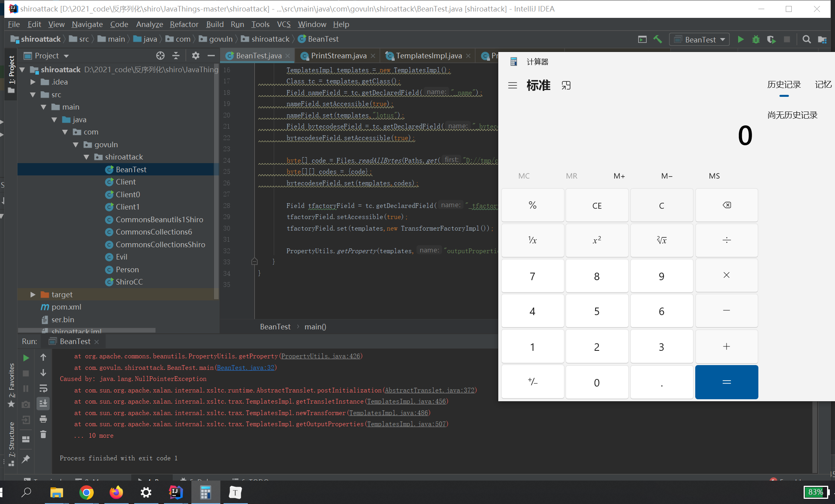Toggle calculator keep-on-top mode icon
The image size is (835, 504).
[566, 85]
